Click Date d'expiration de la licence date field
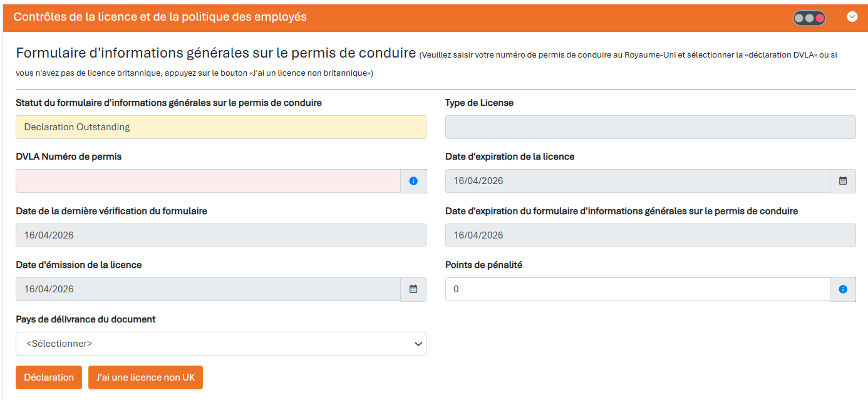 638,181
